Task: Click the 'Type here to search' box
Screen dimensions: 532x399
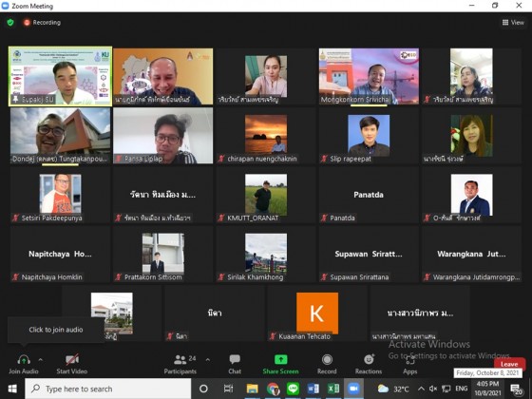Action: click(108, 389)
